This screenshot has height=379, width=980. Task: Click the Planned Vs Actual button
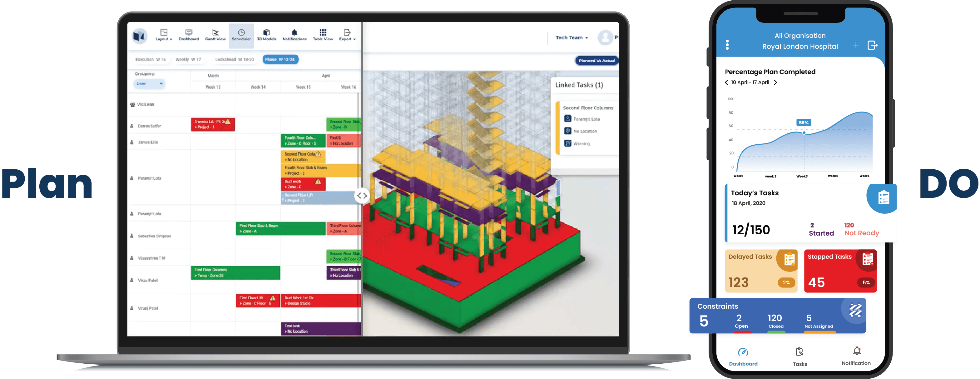pos(596,61)
